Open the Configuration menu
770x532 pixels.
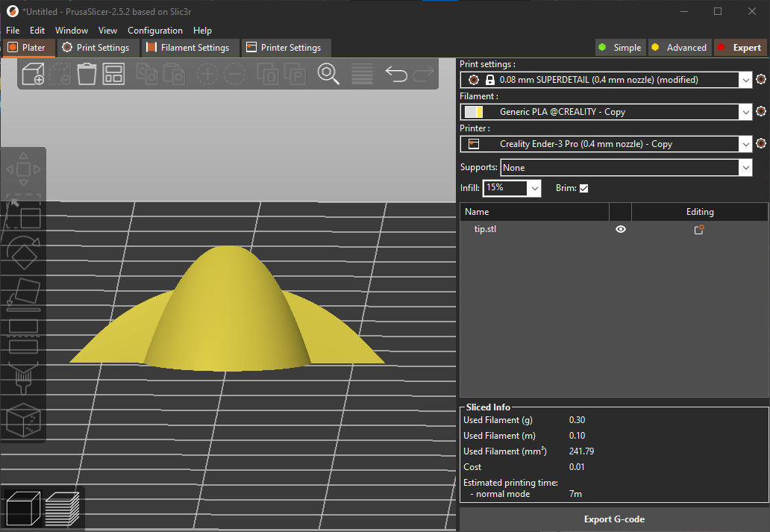click(155, 31)
